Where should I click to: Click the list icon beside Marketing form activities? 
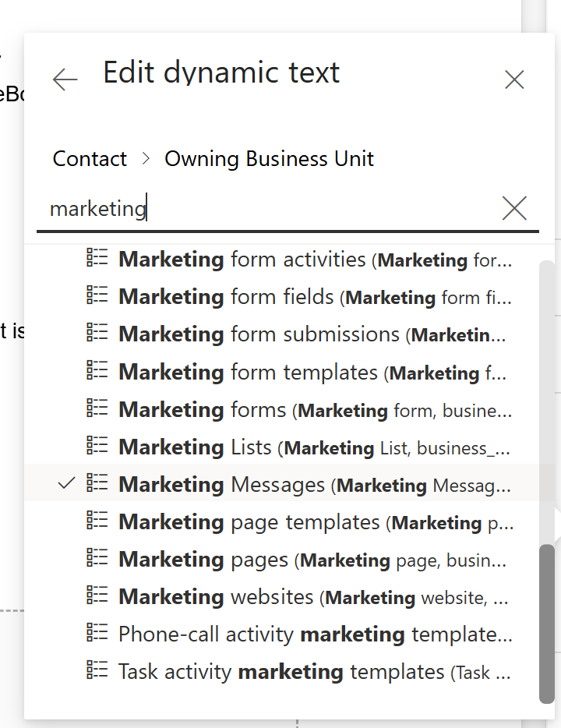(97, 259)
